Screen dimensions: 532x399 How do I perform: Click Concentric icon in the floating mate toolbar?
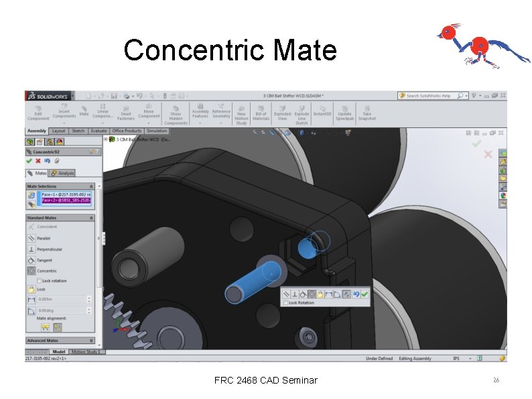(x=312, y=294)
